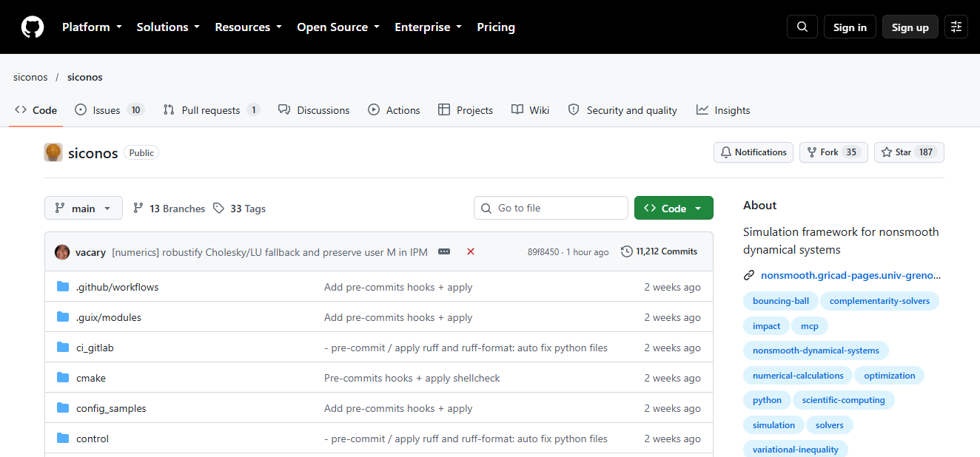Switch to the Pull requests tab
The image size is (980, 457).
pyautogui.click(x=212, y=110)
